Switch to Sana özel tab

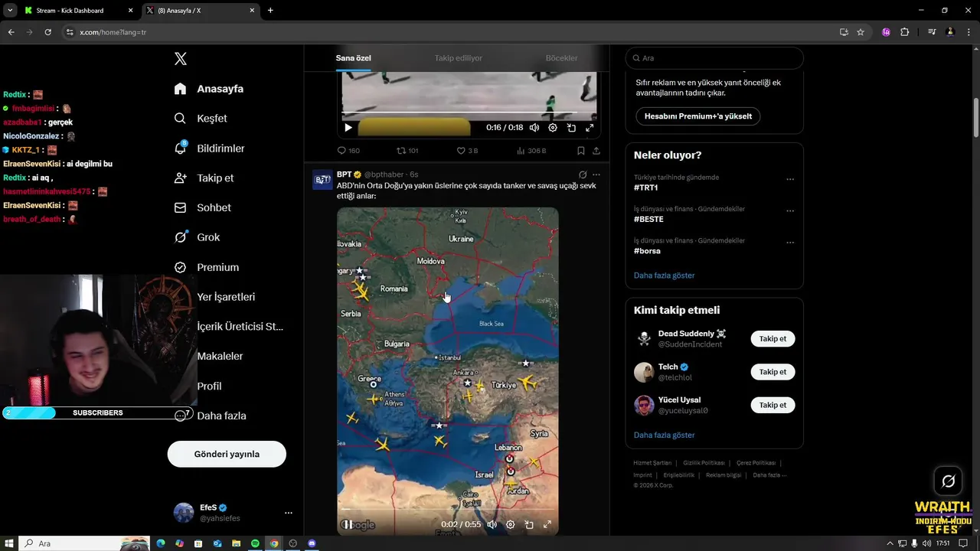click(x=353, y=58)
